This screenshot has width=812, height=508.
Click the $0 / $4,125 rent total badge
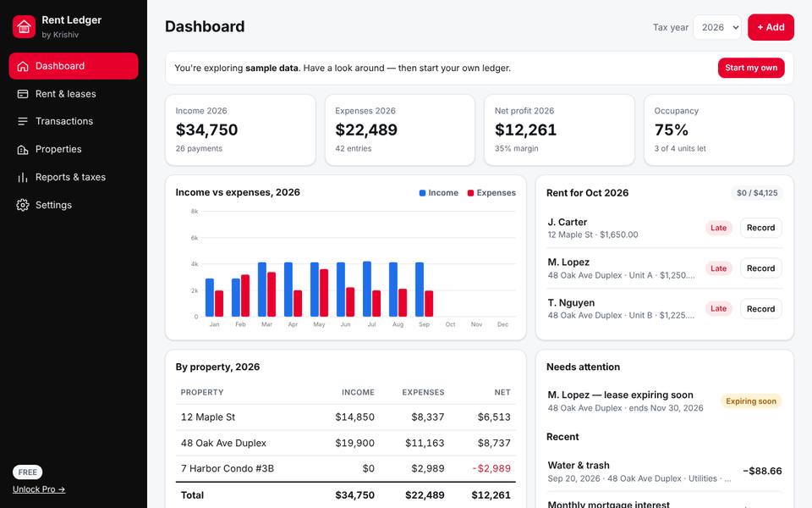coord(757,193)
